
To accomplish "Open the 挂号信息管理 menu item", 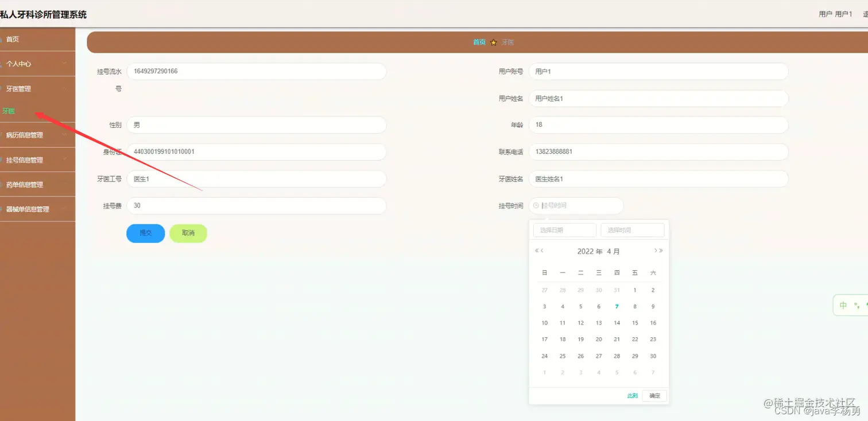I will (37, 160).
